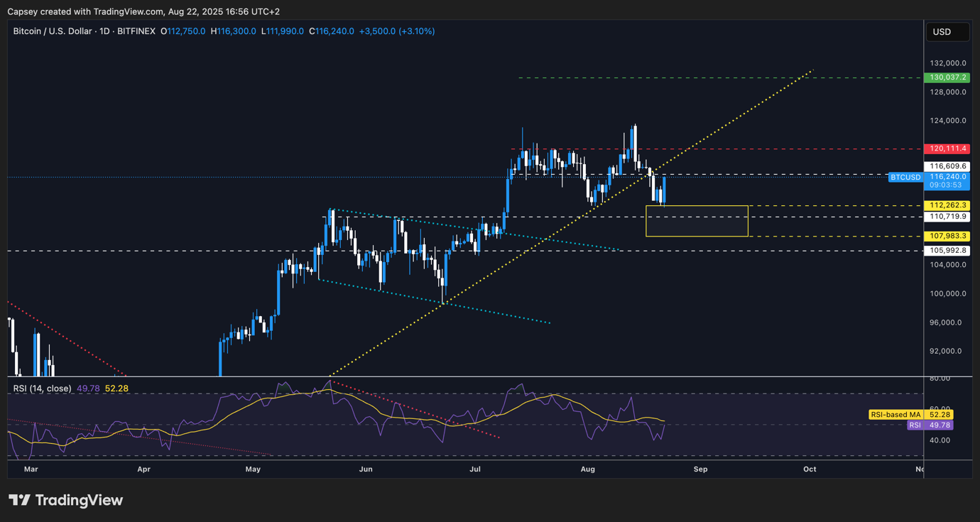This screenshot has width=980, height=522.
Task: Click the Aug label on the time axis
Action: [x=587, y=469]
